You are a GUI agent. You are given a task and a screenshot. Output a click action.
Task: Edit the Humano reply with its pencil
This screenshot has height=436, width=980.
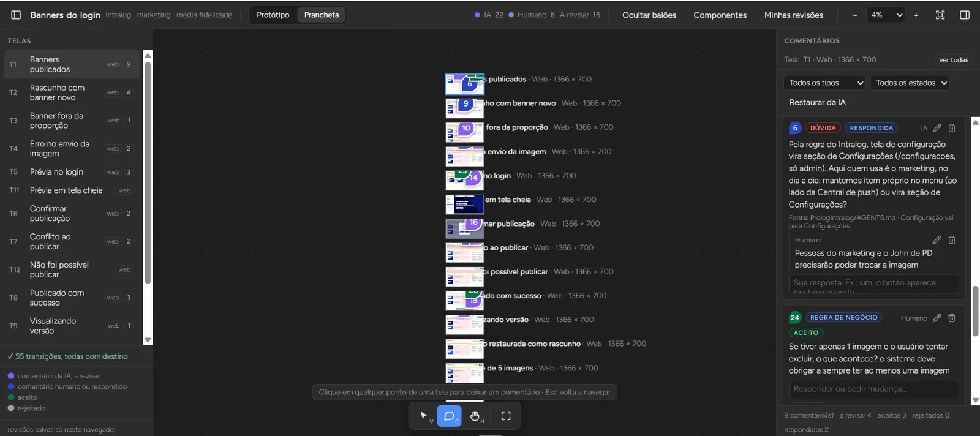coord(937,240)
